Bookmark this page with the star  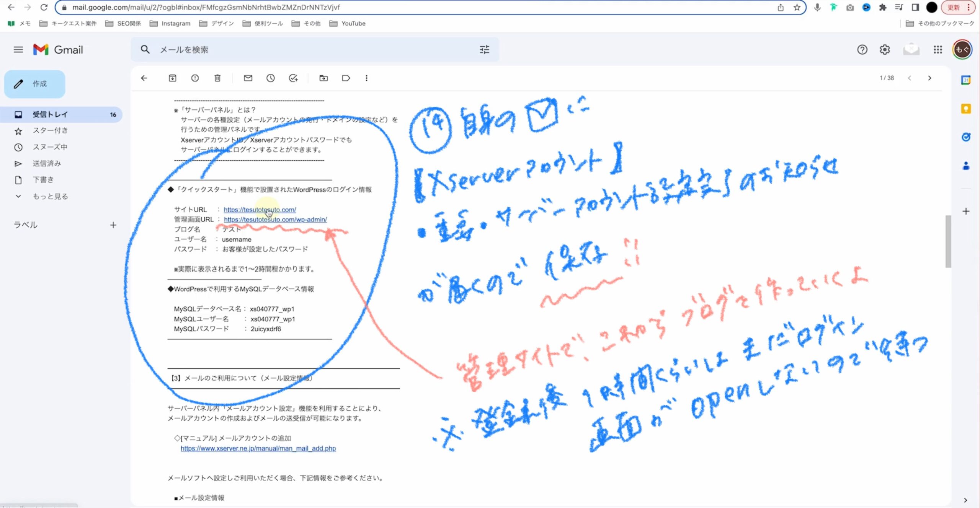point(797,7)
